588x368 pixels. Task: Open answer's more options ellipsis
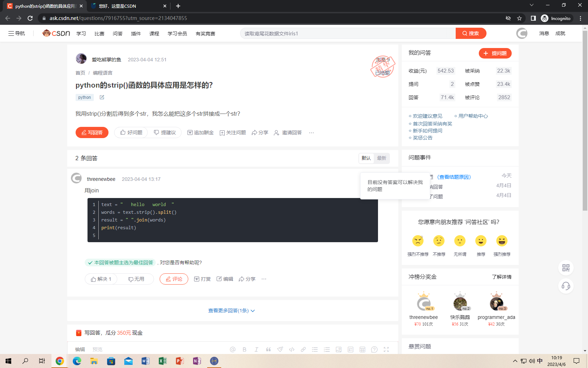[x=264, y=279]
